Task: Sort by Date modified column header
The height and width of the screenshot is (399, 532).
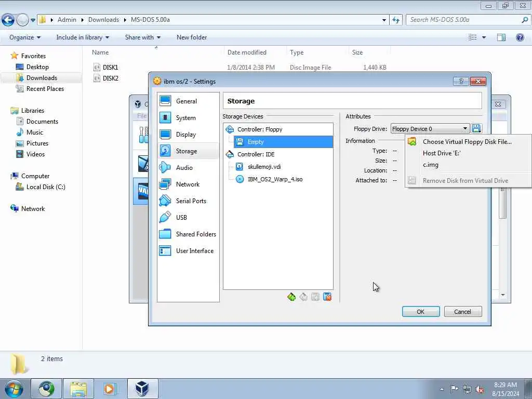Action: 247,52
